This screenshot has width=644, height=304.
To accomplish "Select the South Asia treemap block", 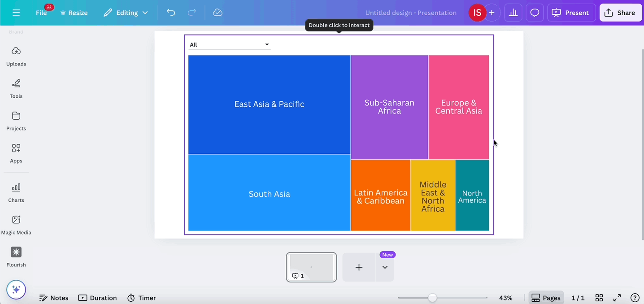I will (x=269, y=193).
